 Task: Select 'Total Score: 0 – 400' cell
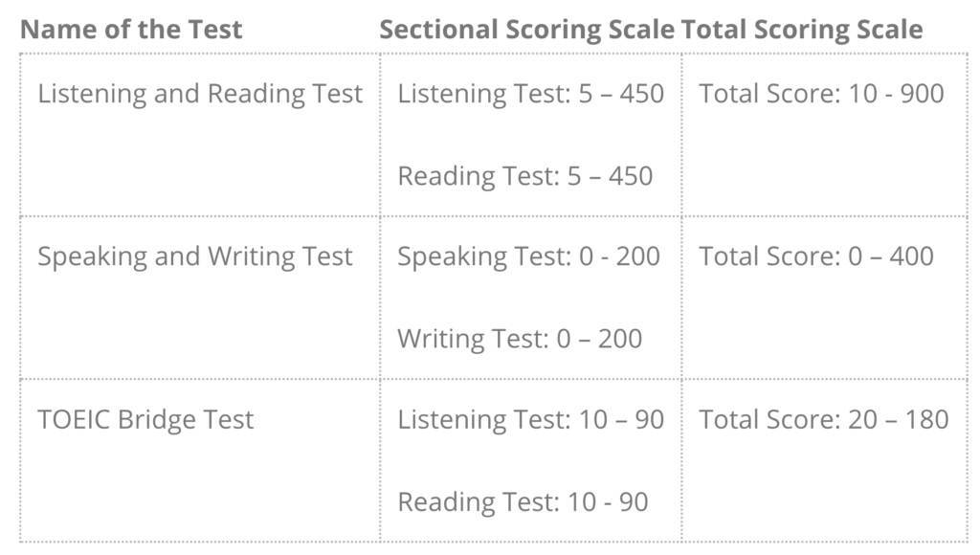pos(816,256)
